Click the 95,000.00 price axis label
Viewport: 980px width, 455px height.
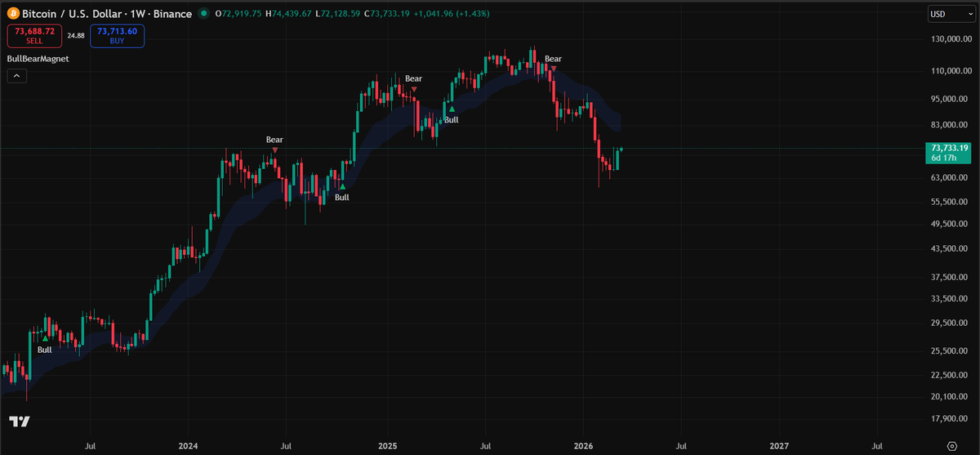pos(948,100)
